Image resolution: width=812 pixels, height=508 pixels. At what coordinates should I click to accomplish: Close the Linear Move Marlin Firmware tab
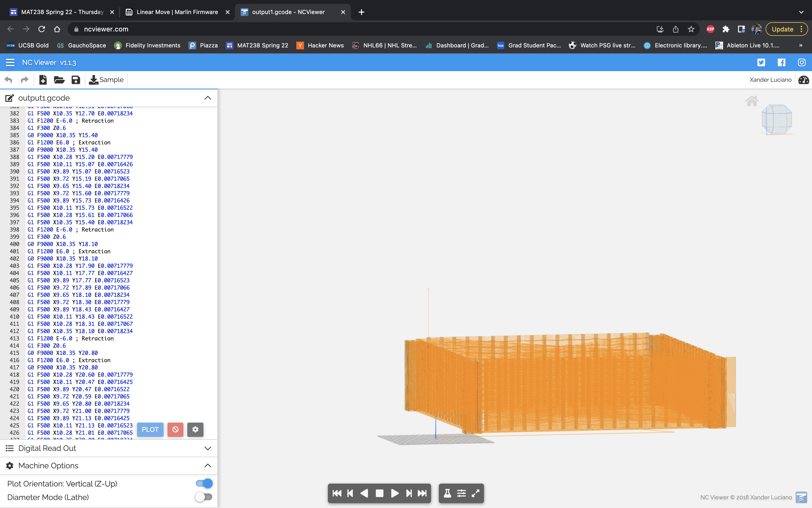[227, 12]
